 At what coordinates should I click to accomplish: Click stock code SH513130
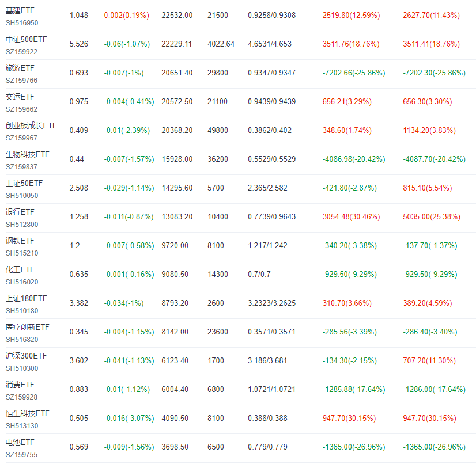coord(22,426)
